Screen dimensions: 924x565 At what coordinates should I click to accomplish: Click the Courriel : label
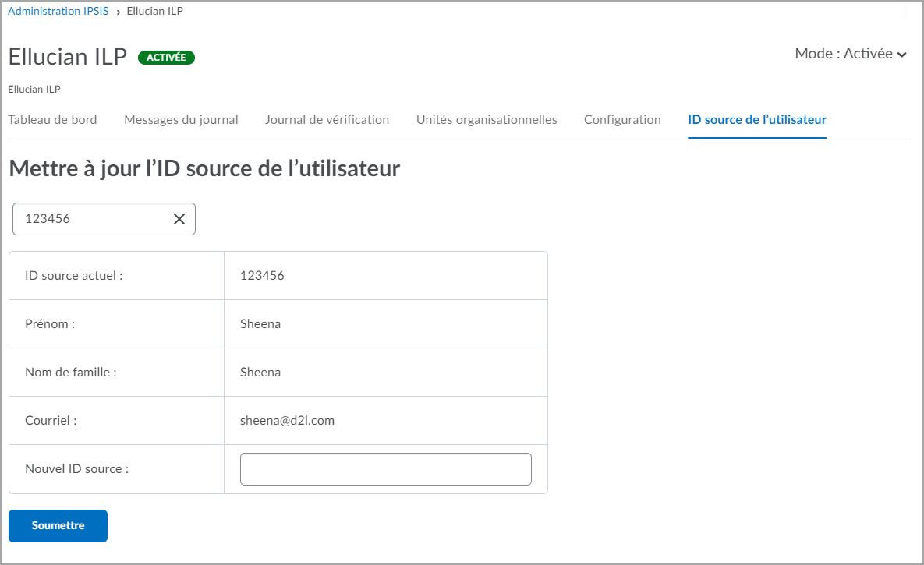pos(51,421)
